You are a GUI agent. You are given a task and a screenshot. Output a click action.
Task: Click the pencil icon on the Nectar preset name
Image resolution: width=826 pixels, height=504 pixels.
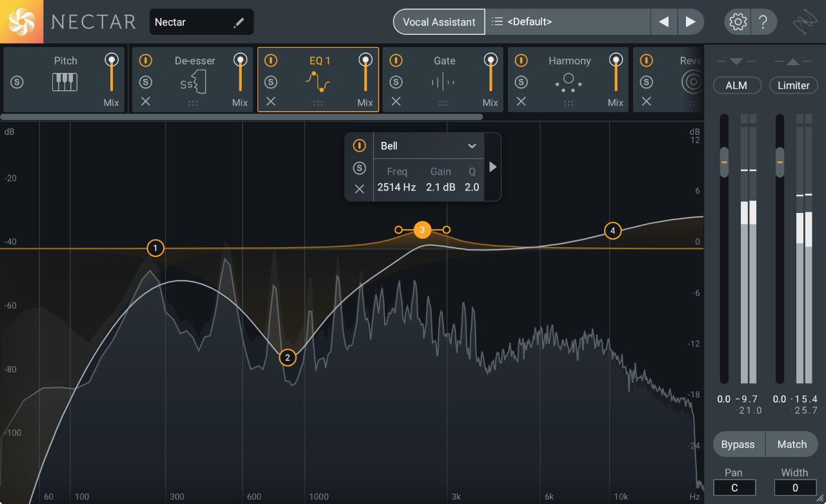tap(239, 21)
